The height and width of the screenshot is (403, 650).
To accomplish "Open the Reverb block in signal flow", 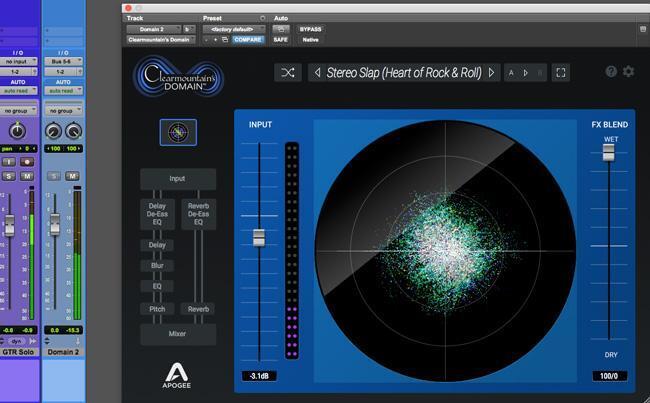I will pos(199,309).
